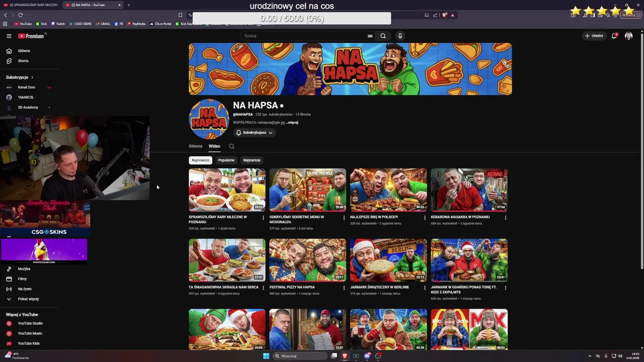Select the Popularne sort chip
644x362 pixels.
(226, 160)
